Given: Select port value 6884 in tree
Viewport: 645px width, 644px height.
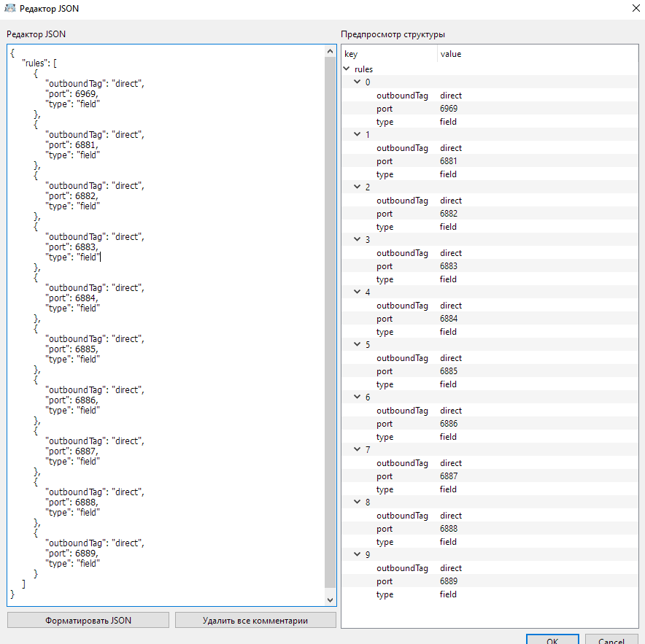Looking at the screenshot, I should [449, 319].
